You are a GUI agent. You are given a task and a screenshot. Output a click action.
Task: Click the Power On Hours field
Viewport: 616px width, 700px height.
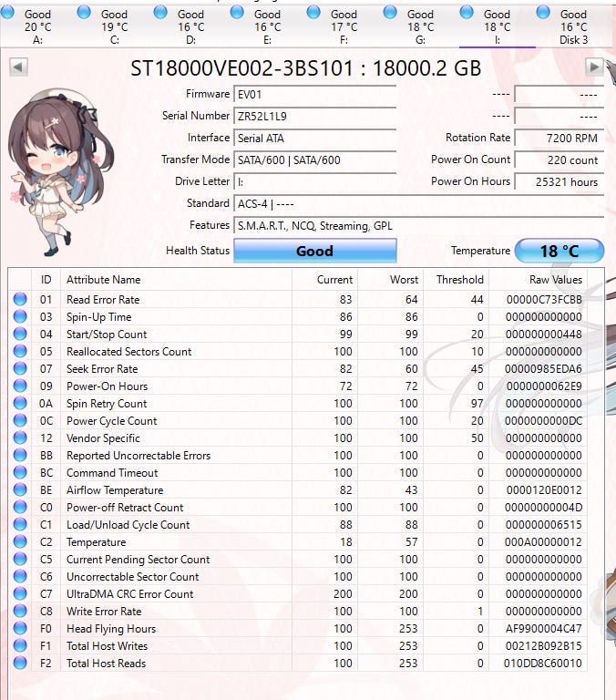[x=560, y=181]
